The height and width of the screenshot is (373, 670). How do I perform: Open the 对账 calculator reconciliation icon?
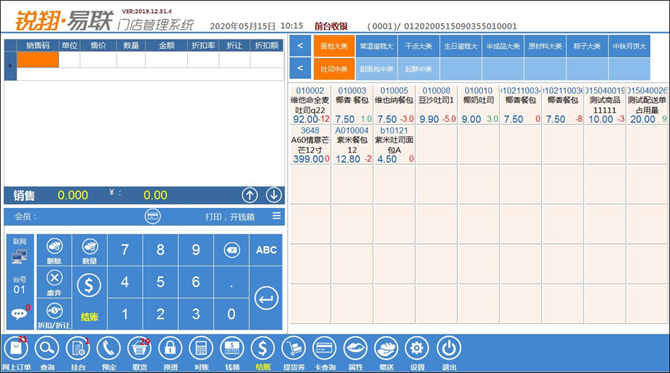pos(201,353)
